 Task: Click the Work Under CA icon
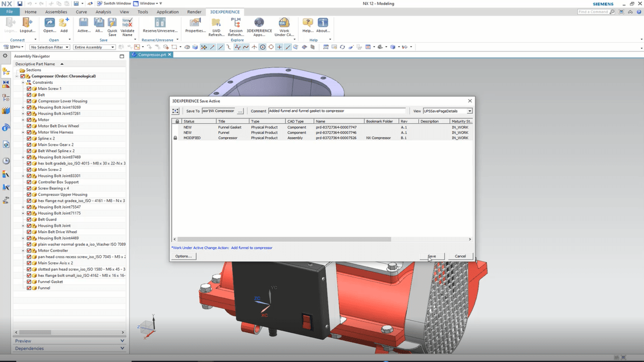click(x=284, y=23)
